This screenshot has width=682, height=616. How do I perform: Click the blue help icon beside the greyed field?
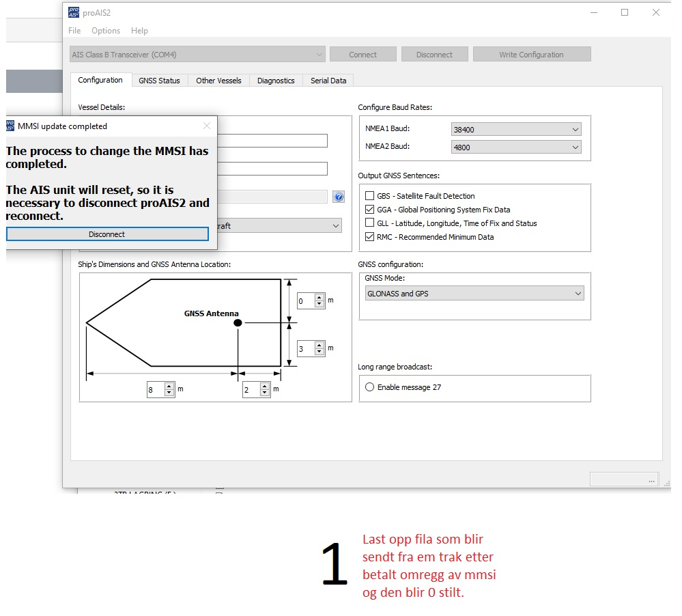pyautogui.click(x=339, y=197)
